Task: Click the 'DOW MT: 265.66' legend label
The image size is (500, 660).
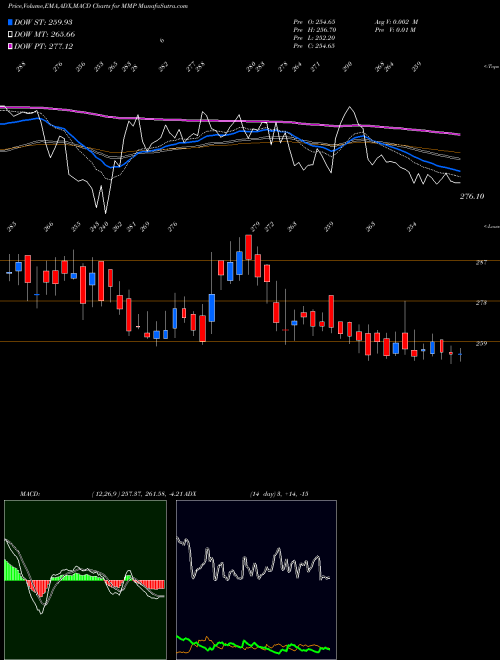Action: tap(45, 34)
